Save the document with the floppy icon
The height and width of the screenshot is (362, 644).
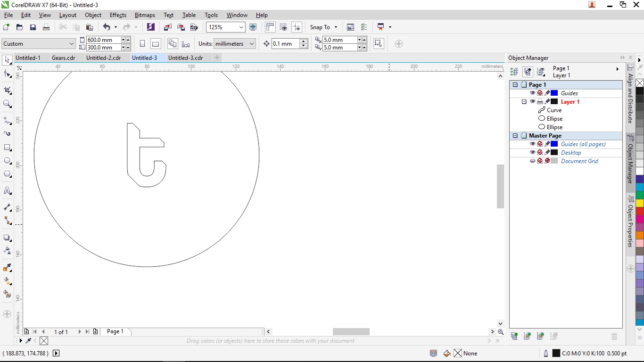click(x=33, y=27)
